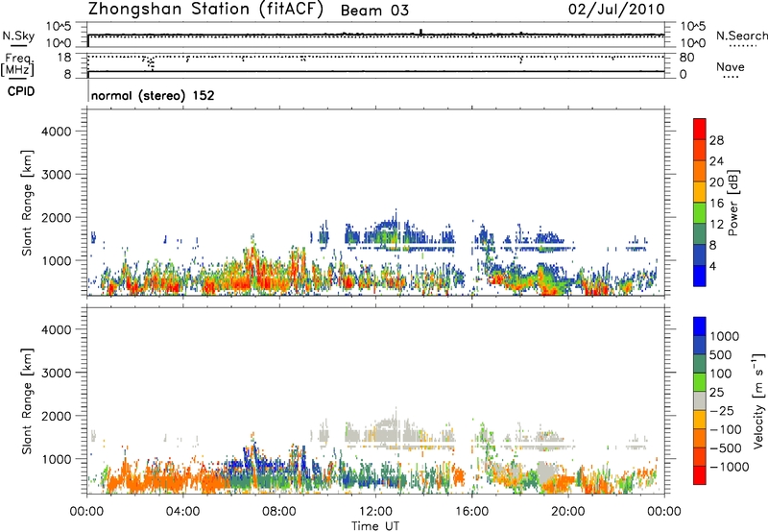Viewport: 768px width, 532px height.
Task: Click the velocity panel 'Slant Range [km]' label
Action: tap(27, 401)
